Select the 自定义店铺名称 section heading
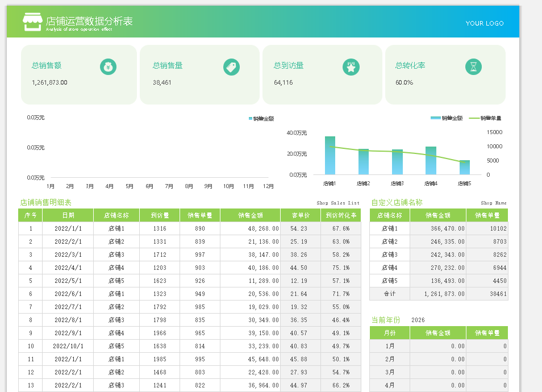The width and height of the screenshot is (542, 392). 397,202
